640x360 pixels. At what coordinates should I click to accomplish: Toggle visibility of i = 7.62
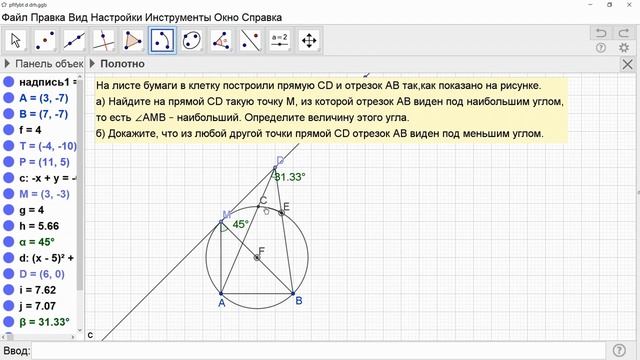coord(9,290)
